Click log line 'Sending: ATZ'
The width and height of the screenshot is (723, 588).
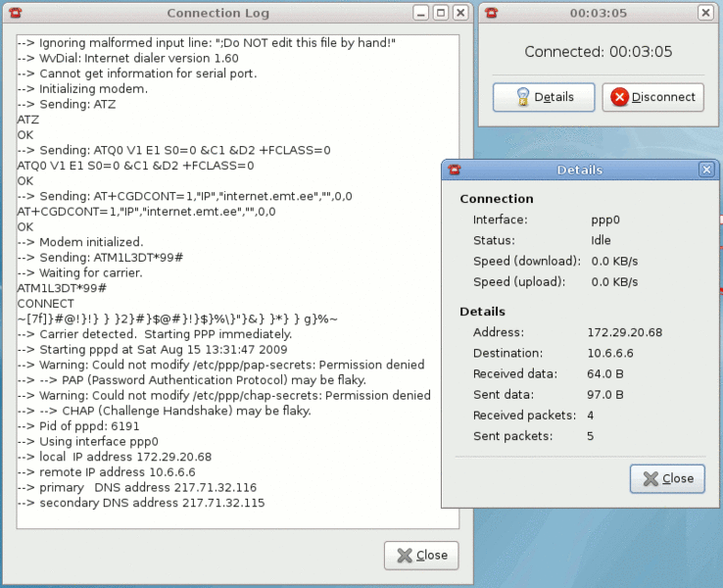(67, 104)
